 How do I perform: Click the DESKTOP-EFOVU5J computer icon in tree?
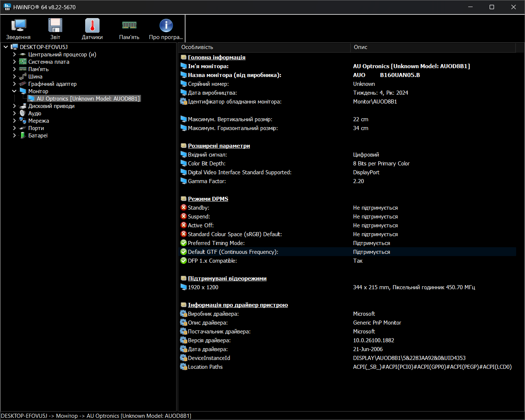click(x=14, y=47)
